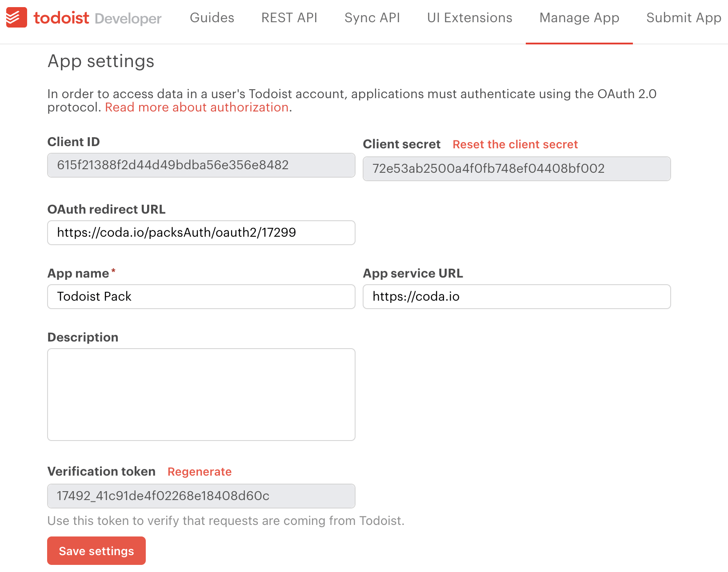The image size is (728, 572).
Task: Select the Client secret value
Action: (x=516, y=169)
